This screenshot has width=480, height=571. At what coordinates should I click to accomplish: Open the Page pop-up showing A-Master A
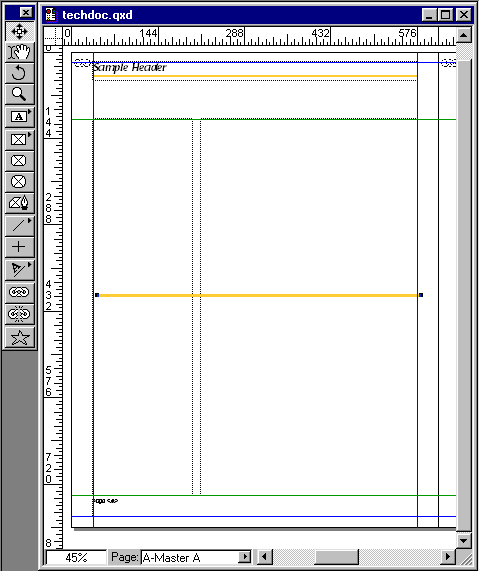click(x=245, y=557)
